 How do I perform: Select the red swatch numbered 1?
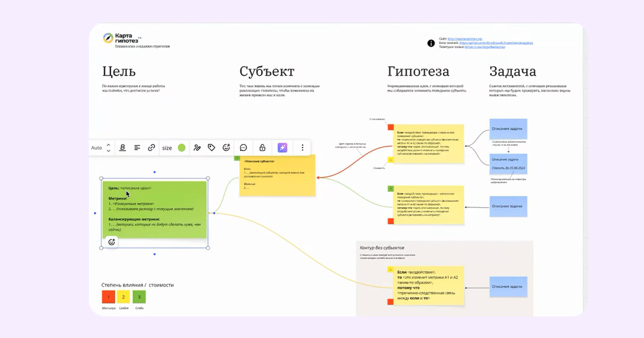click(108, 297)
